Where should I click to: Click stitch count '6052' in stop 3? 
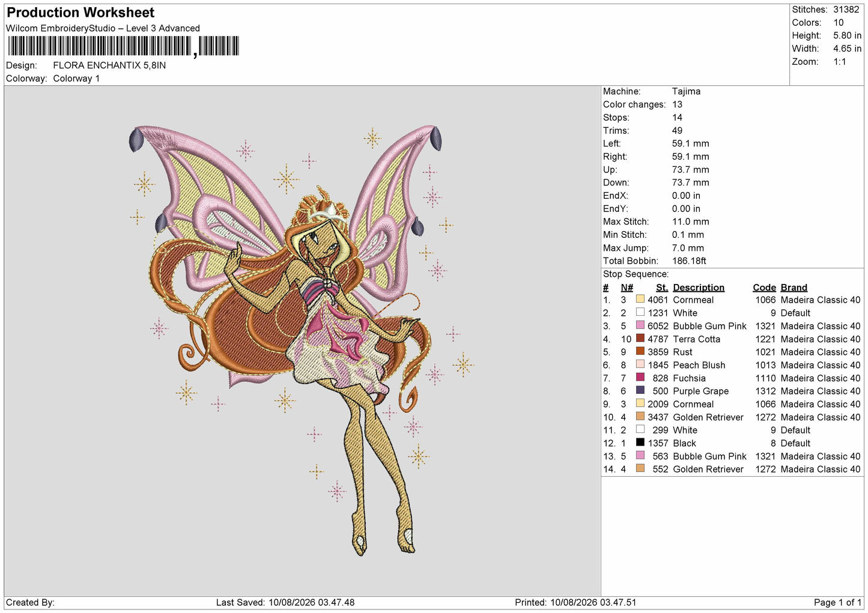pos(658,326)
